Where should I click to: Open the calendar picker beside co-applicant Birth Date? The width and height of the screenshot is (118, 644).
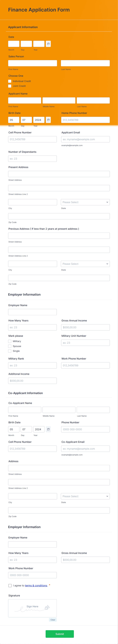48,429
